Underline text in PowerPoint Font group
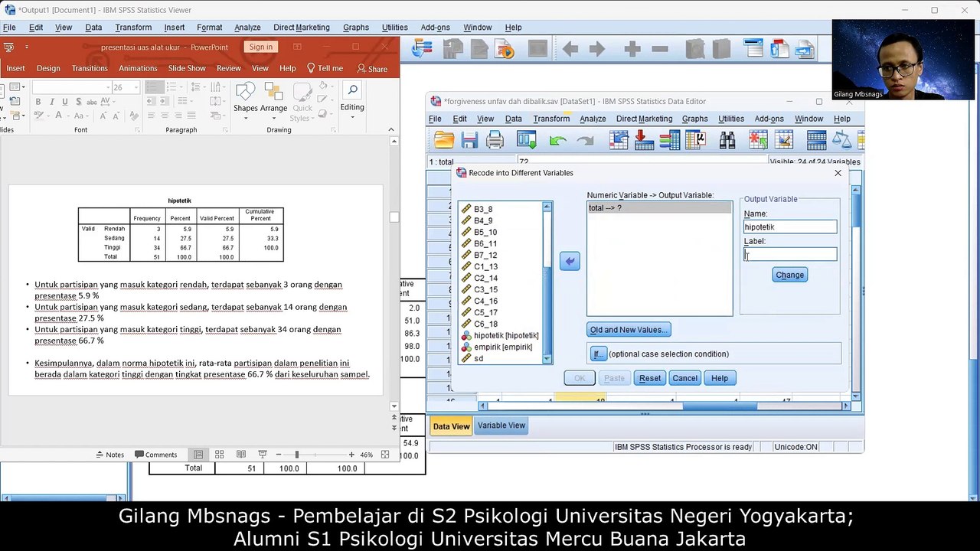 pos(66,102)
